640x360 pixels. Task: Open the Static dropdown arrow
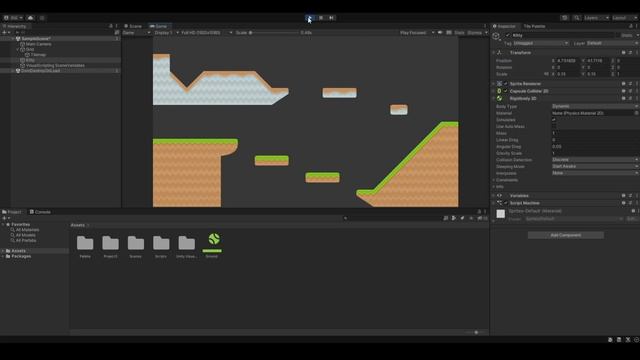638,36
